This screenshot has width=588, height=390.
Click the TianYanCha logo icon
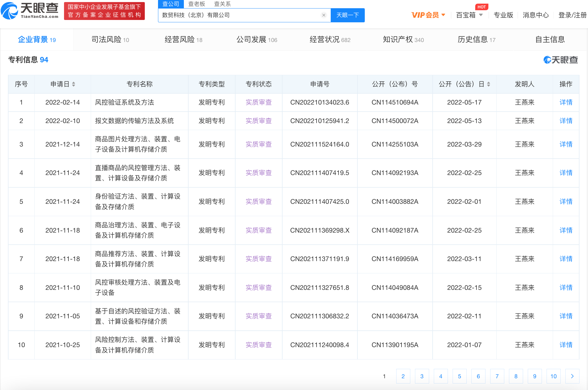[10, 11]
